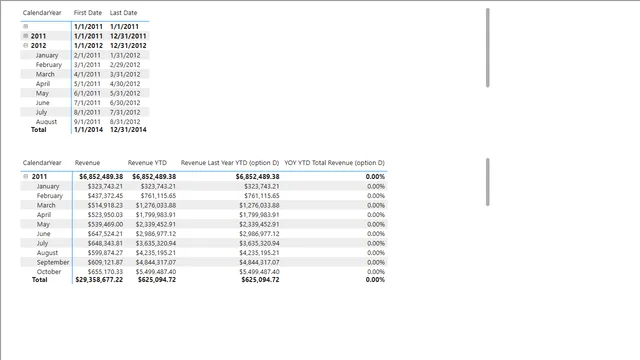Click 12/31/2014 total Last Date cell
The image size is (640, 360).
pos(128,129)
